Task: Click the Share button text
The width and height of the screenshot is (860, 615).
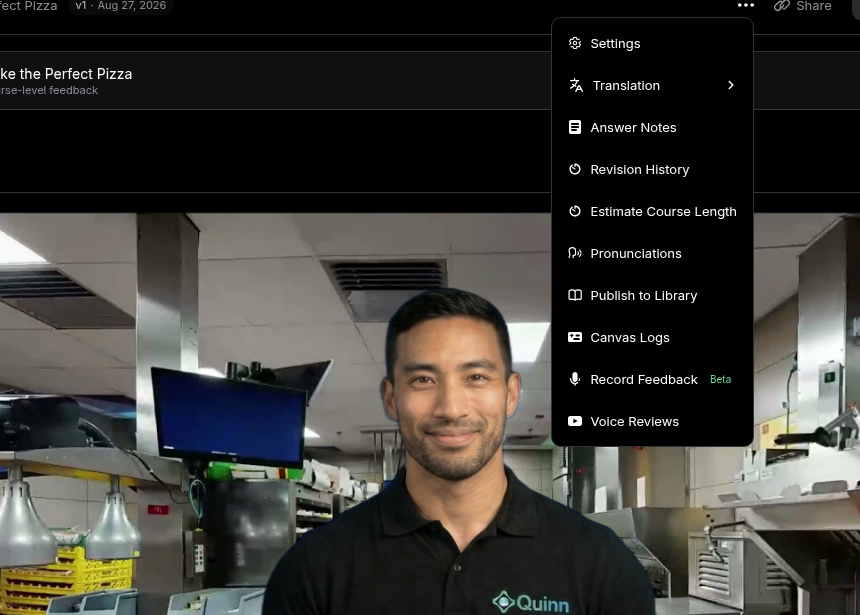Action: 813,5
